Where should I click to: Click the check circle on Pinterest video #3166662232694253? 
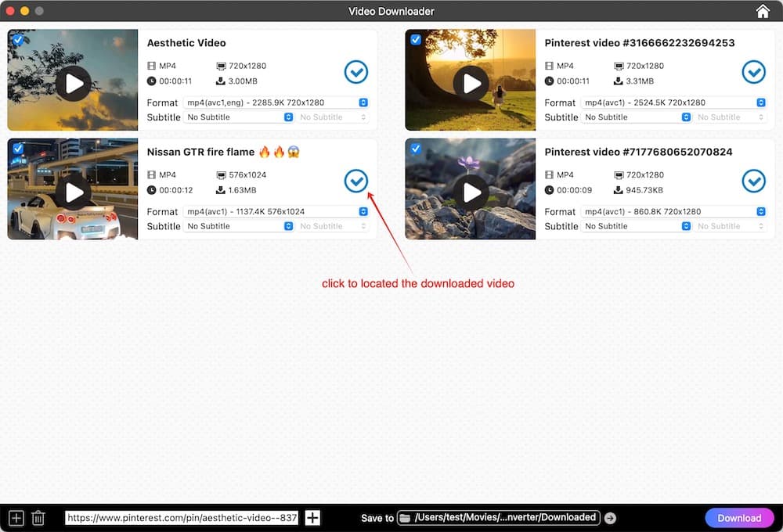(753, 72)
